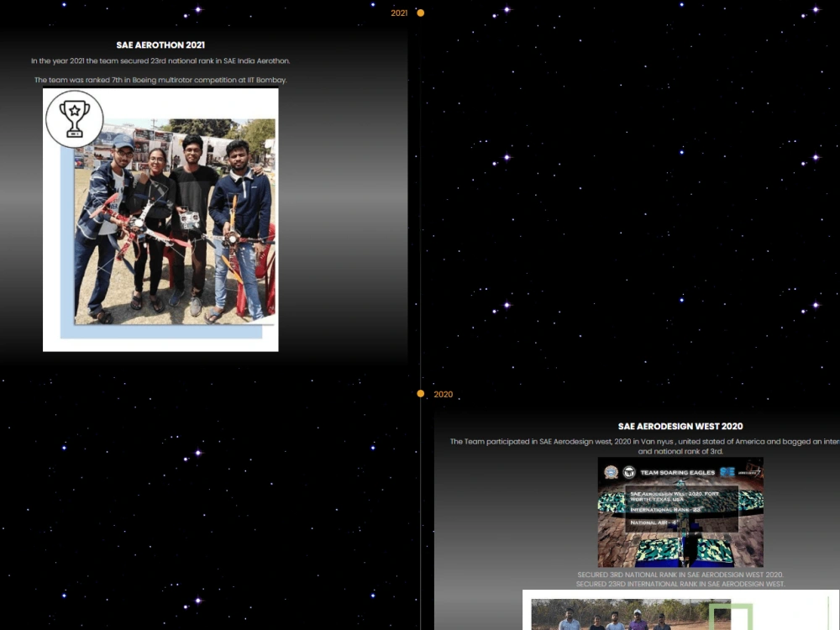Click the 2021 year label
Screen dimensions: 840x630
[x=399, y=13]
